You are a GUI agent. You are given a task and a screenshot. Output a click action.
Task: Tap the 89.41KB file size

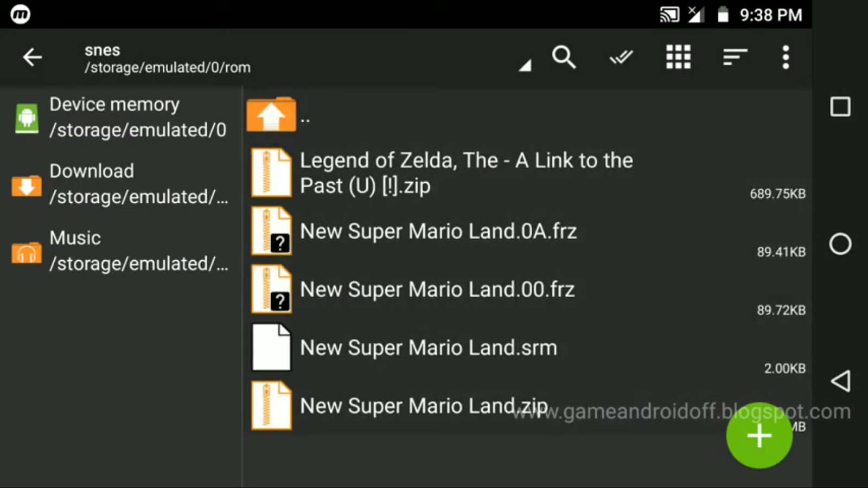(x=781, y=252)
